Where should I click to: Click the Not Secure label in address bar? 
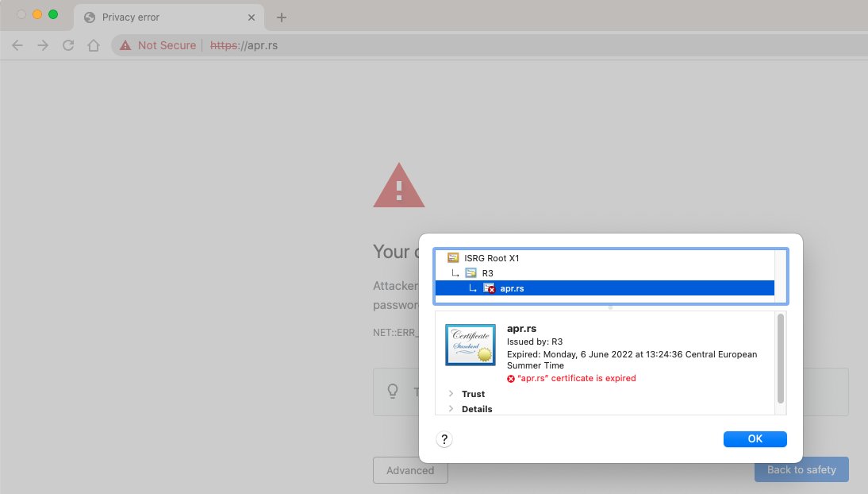pyautogui.click(x=167, y=45)
